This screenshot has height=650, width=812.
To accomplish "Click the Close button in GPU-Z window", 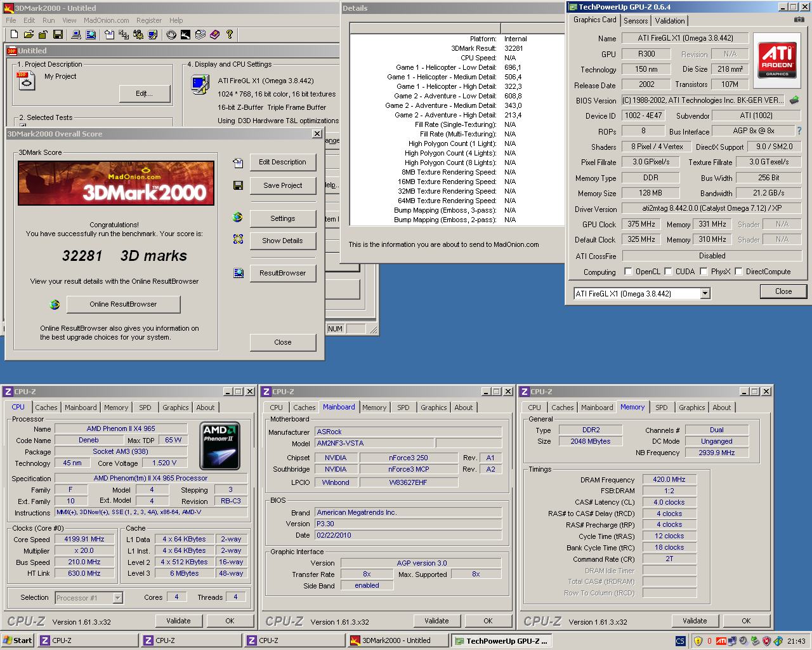I will pyautogui.click(x=783, y=292).
